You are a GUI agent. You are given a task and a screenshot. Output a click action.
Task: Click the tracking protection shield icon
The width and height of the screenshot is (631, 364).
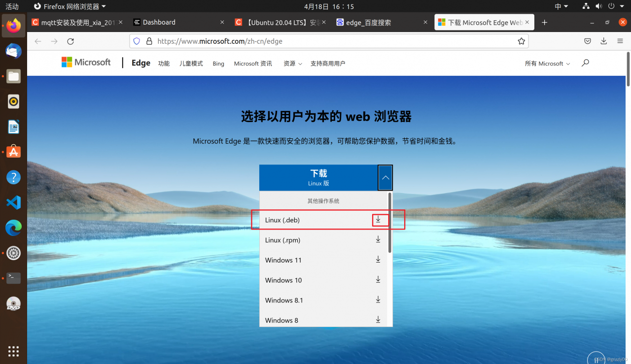tap(136, 41)
